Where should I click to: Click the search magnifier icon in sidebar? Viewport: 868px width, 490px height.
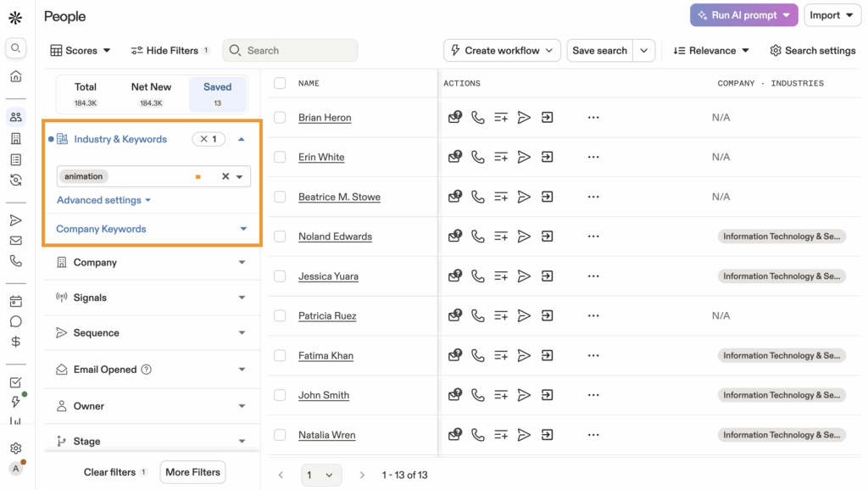15,48
